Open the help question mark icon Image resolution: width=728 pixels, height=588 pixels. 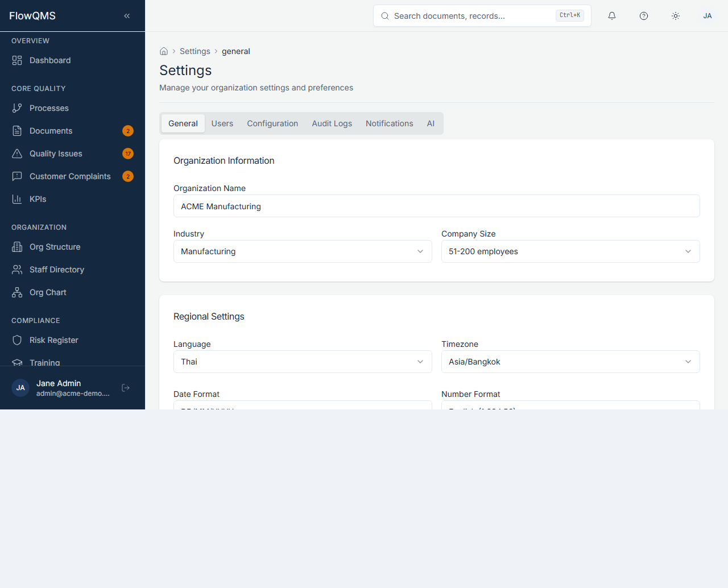pyautogui.click(x=643, y=15)
